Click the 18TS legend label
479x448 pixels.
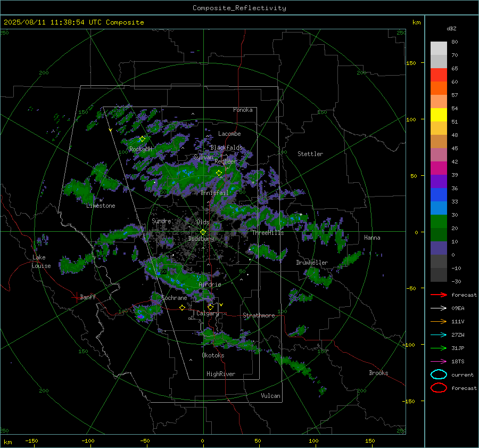(458, 362)
